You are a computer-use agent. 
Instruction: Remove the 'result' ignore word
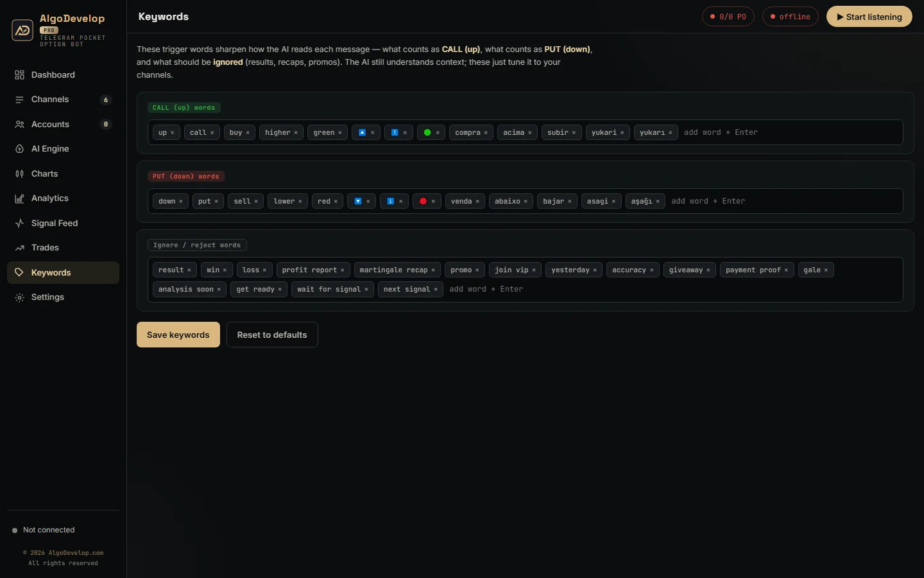click(189, 270)
